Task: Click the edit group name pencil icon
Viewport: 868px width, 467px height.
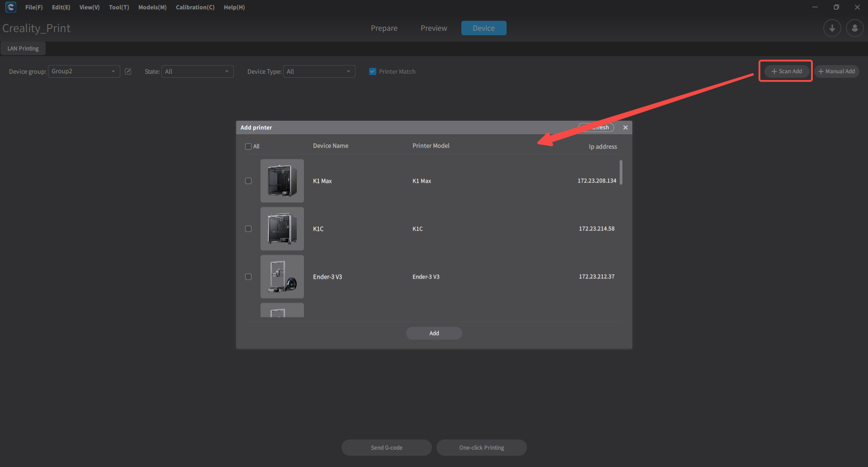Action: tap(128, 71)
